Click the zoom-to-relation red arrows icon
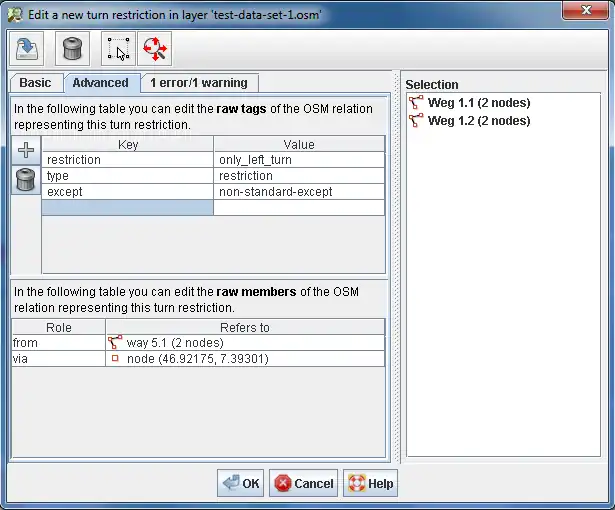 pyautogui.click(x=154, y=47)
